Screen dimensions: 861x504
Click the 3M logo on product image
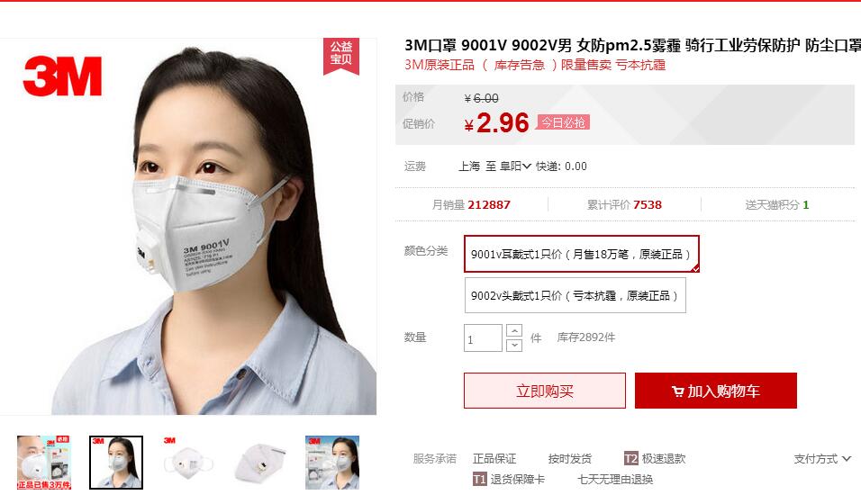click(63, 76)
